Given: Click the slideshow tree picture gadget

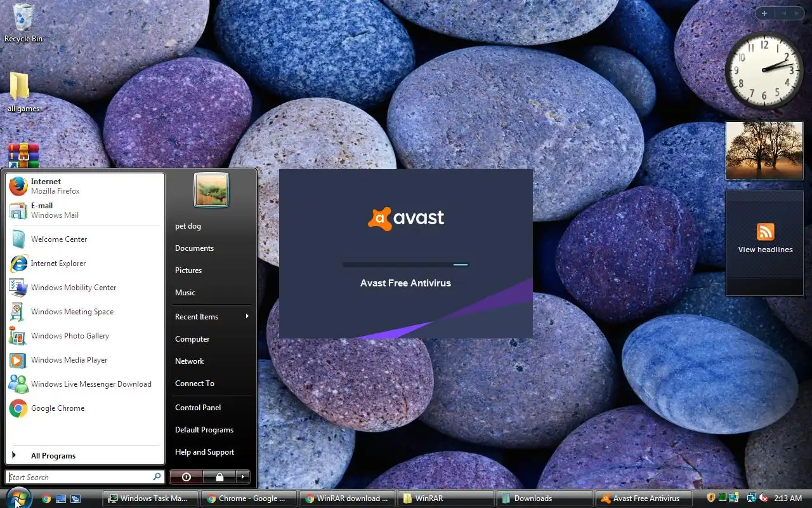Looking at the screenshot, I should click(764, 150).
